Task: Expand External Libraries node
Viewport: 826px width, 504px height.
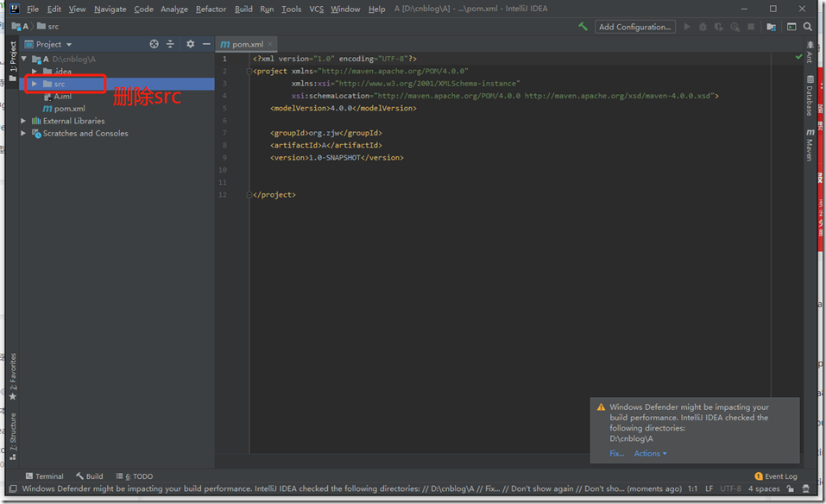Action: [23, 121]
